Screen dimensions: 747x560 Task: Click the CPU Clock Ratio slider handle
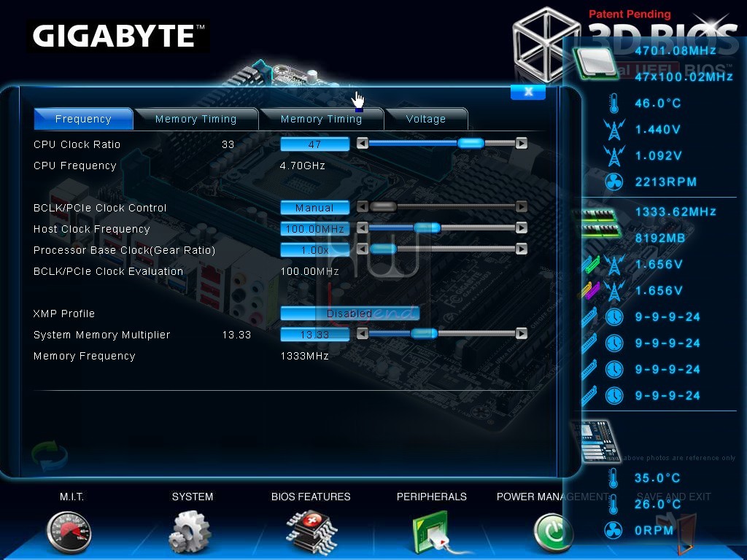471,144
